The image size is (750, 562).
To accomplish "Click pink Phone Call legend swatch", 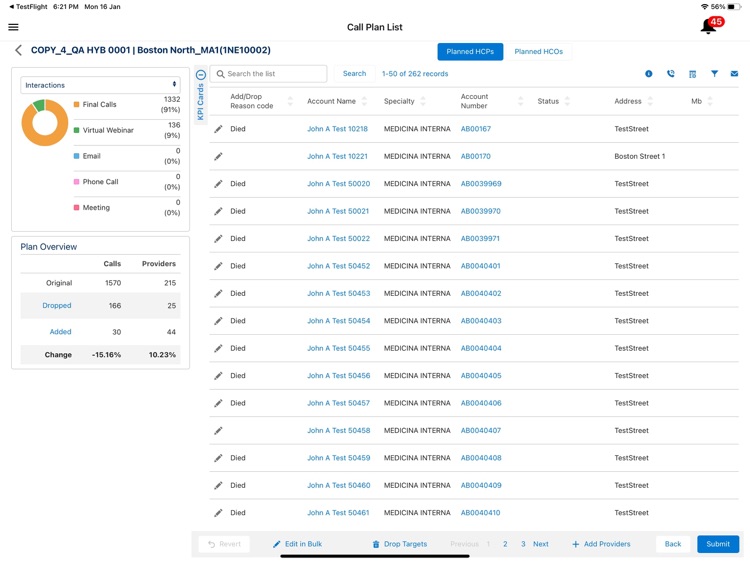I will coord(76,182).
